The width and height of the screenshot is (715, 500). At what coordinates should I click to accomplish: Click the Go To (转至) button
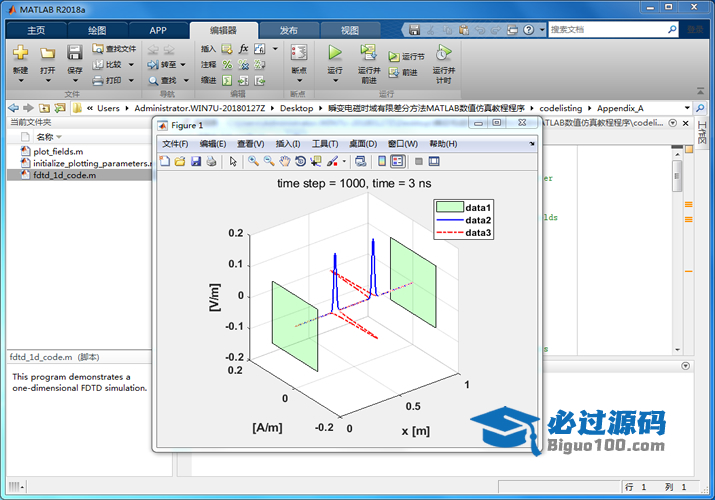(162, 65)
